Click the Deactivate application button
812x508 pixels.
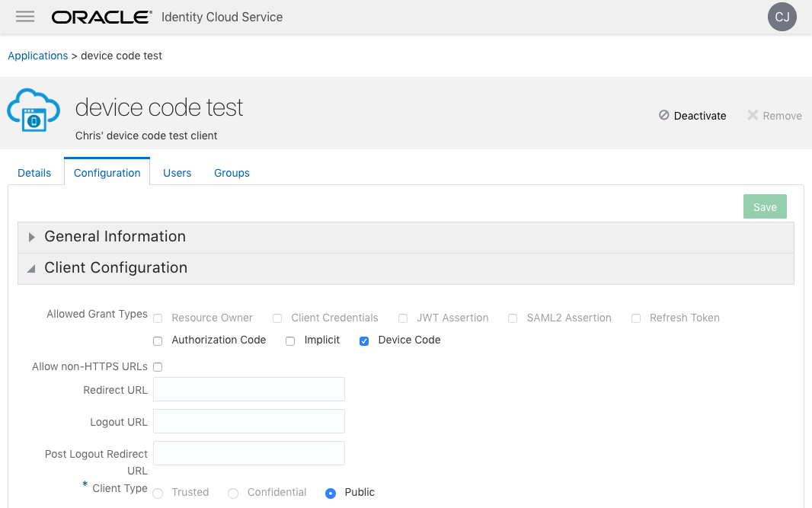point(692,116)
